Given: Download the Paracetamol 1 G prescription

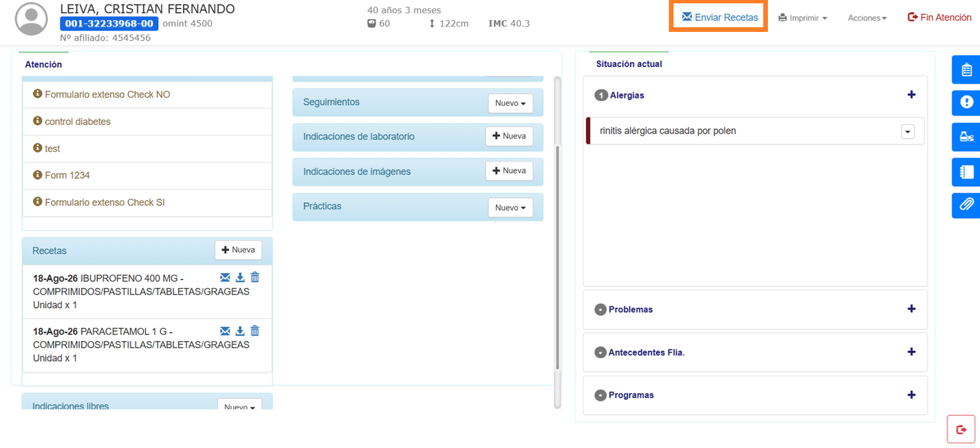Looking at the screenshot, I should pos(240,331).
